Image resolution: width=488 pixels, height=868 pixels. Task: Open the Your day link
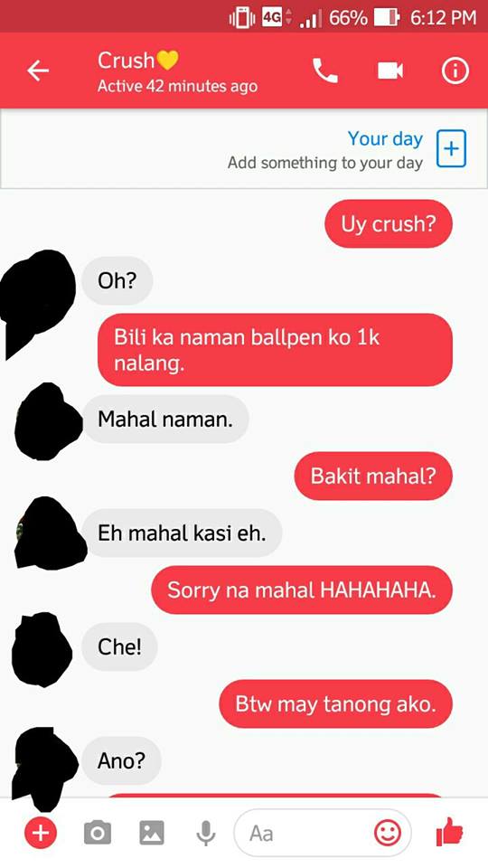click(385, 139)
